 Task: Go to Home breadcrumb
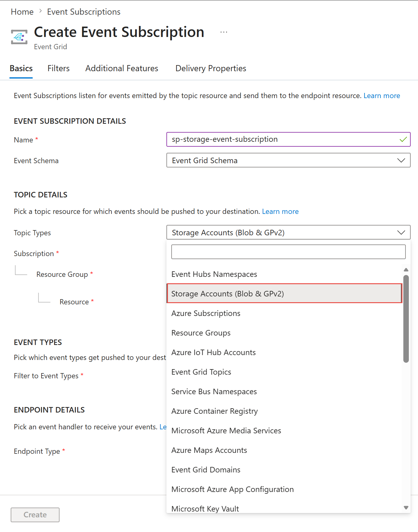22,12
